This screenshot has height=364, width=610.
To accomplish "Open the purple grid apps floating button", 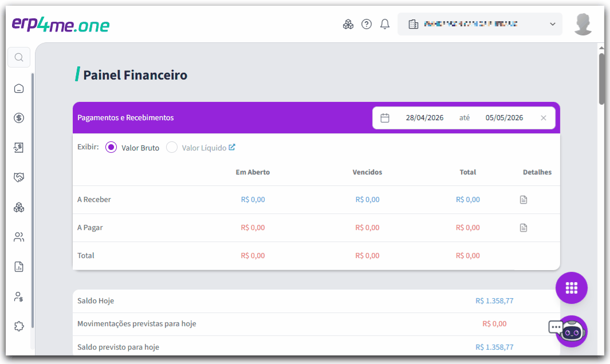I will point(572,288).
